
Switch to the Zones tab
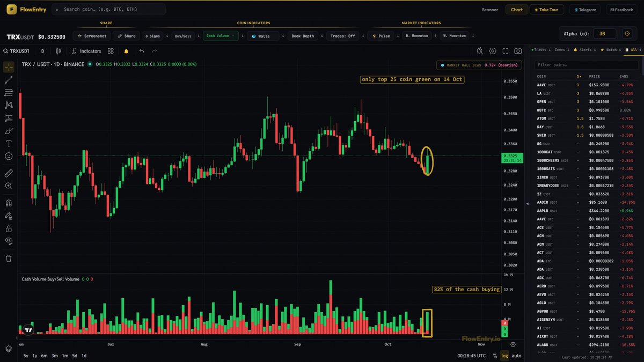tap(561, 49)
